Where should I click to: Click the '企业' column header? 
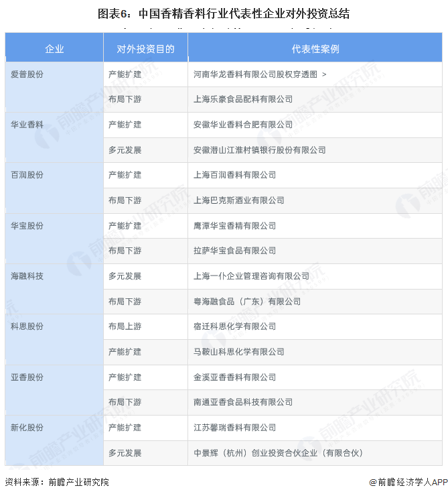(x=54, y=48)
